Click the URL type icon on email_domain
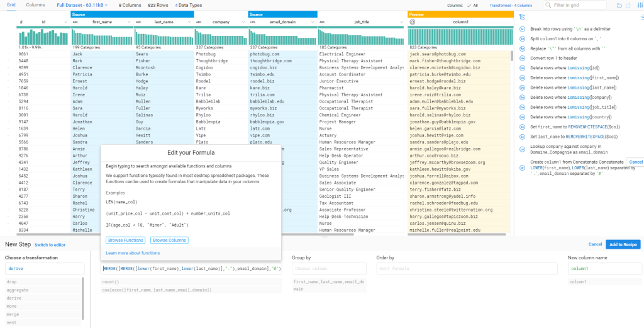The height and width of the screenshot is (328, 644). [252, 21]
